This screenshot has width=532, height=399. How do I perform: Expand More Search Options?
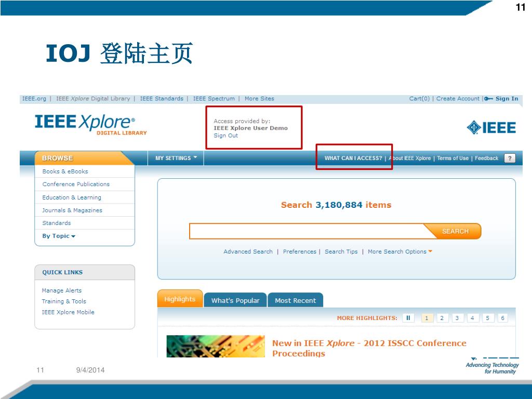(x=400, y=251)
